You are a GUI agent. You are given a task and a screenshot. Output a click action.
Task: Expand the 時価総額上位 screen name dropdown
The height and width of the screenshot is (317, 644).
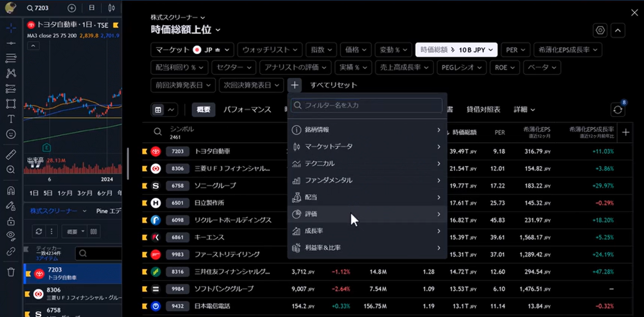pyautogui.click(x=185, y=30)
